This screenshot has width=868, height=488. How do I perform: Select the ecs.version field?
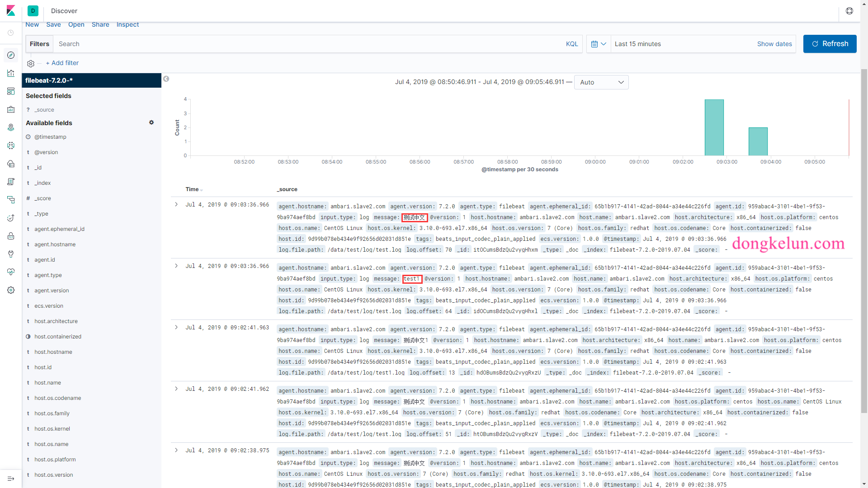coord(49,306)
